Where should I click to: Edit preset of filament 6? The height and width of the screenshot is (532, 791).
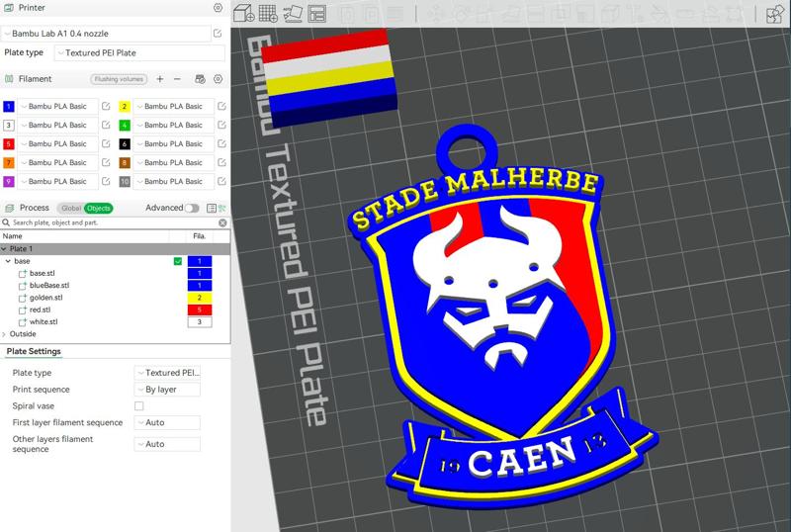(221, 143)
